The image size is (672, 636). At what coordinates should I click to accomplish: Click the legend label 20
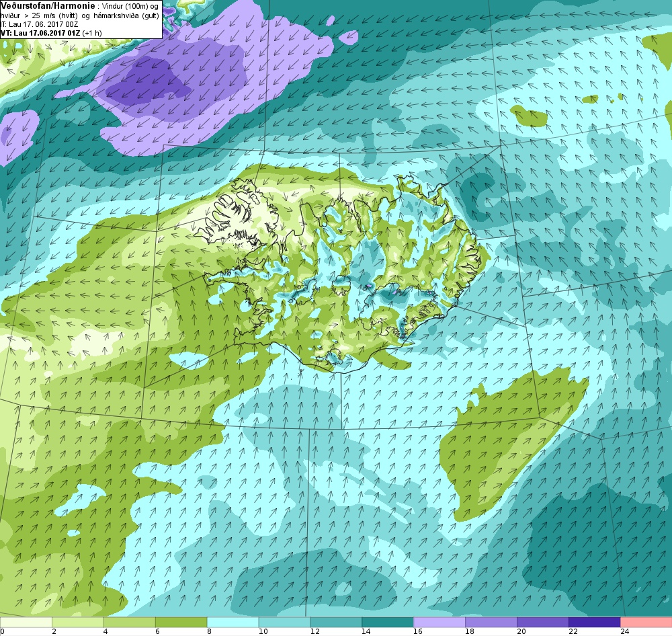(x=521, y=631)
